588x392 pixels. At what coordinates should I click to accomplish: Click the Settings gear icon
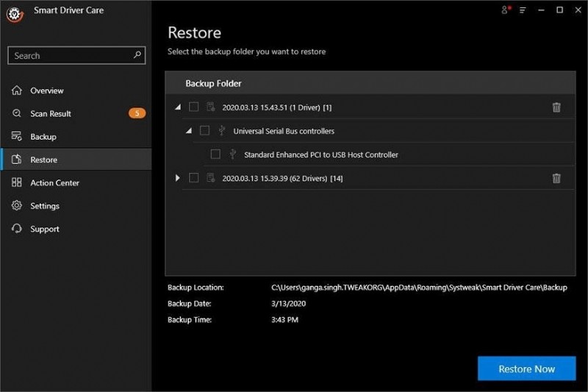(16, 206)
